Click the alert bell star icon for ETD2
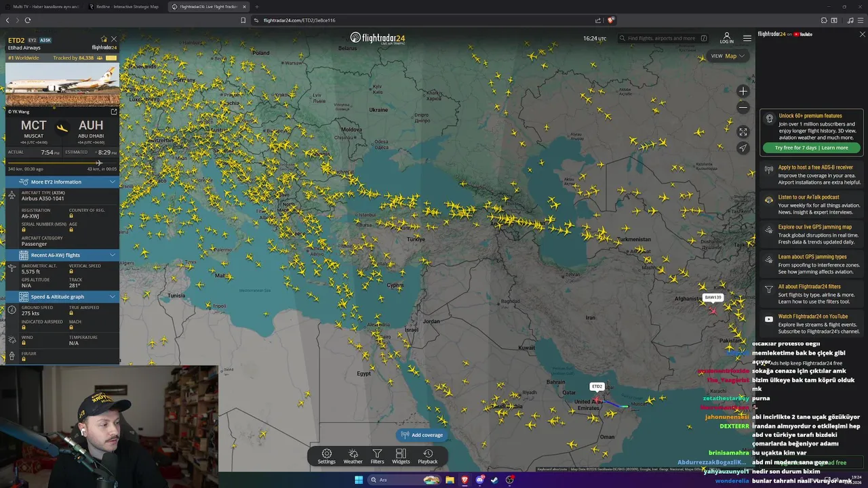 pos(104,39)
